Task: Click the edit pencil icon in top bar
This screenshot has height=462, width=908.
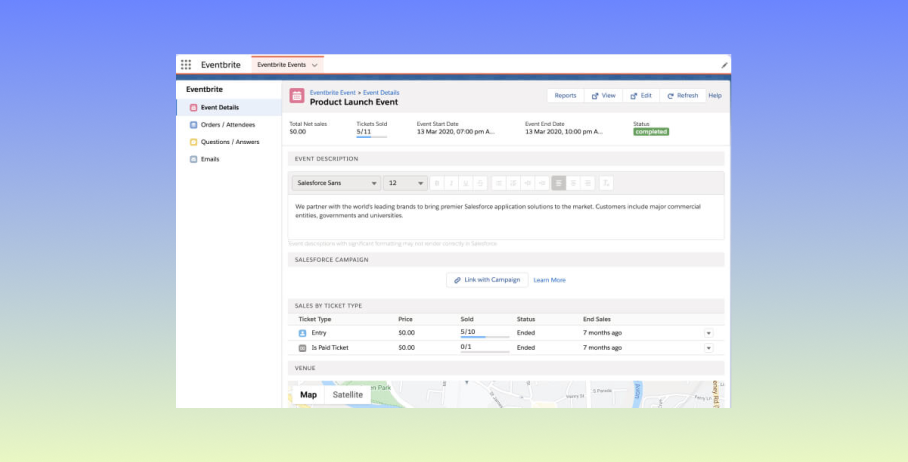Action: (x=724, y=65)
